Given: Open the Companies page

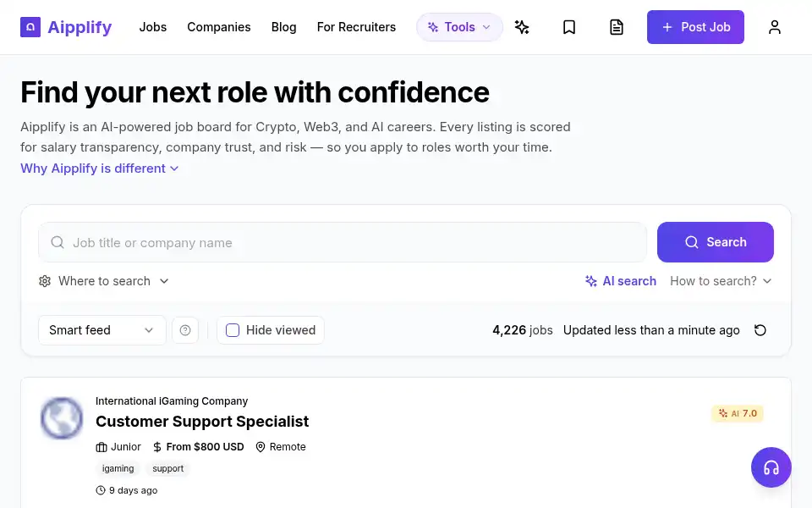Looking at the screenshot, I should click(218, 27).
